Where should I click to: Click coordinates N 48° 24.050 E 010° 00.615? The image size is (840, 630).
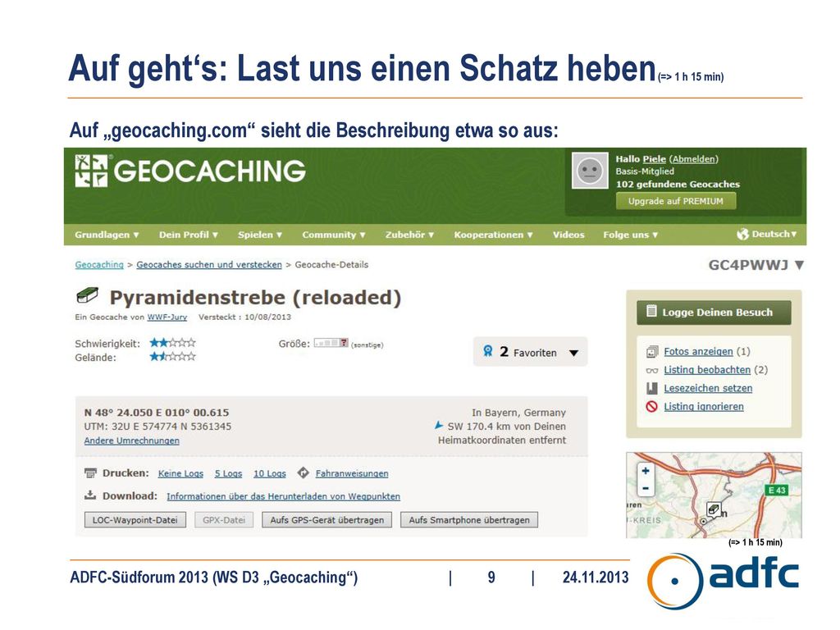(x=157, y=413)
